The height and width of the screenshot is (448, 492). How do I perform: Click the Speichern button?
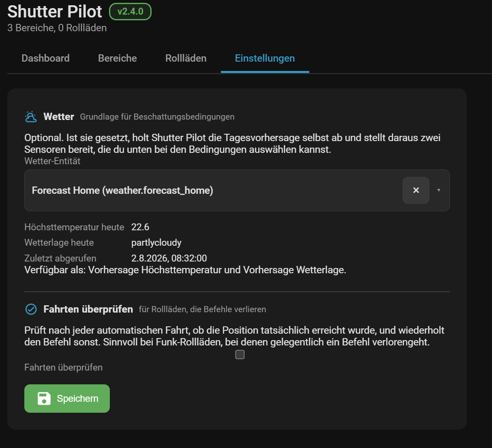click(x=67, y=399)
